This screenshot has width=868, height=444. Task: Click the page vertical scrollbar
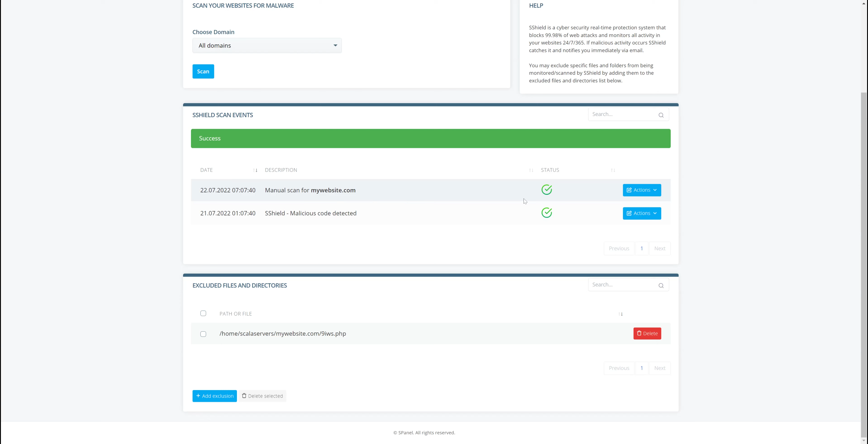click(864, 265)
